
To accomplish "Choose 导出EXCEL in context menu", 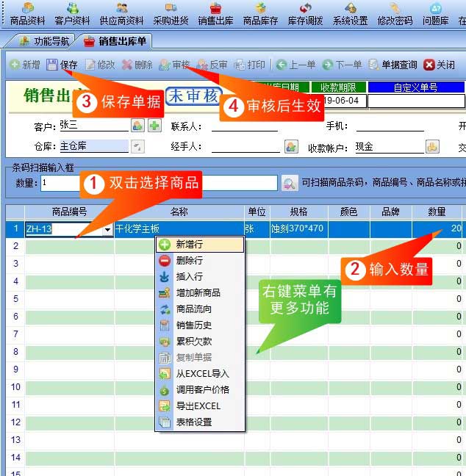I will click(x=200, y=406).
